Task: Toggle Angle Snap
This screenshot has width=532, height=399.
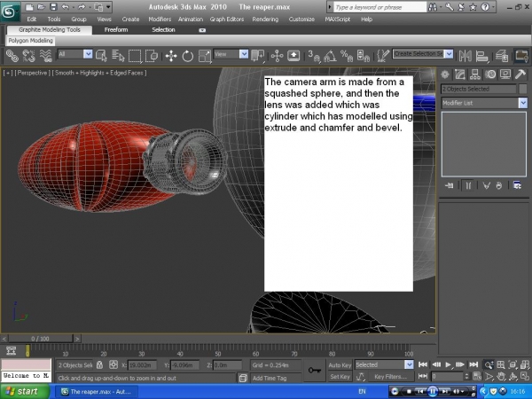Action: [x=330, y=56]
